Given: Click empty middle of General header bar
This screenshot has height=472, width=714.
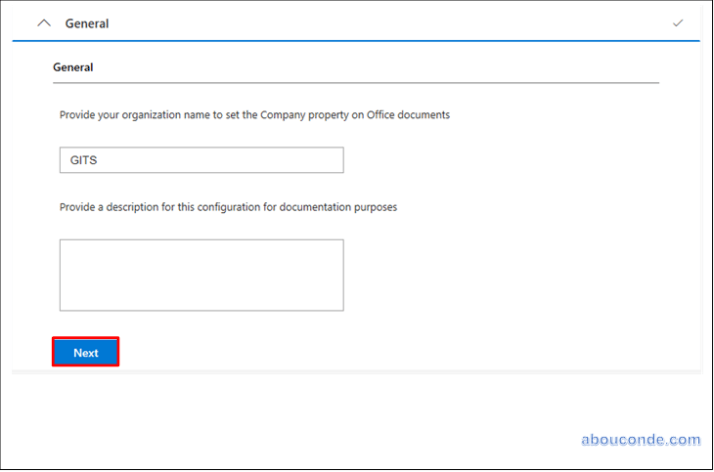Looking at the screenshot, I should coord(380,23).
